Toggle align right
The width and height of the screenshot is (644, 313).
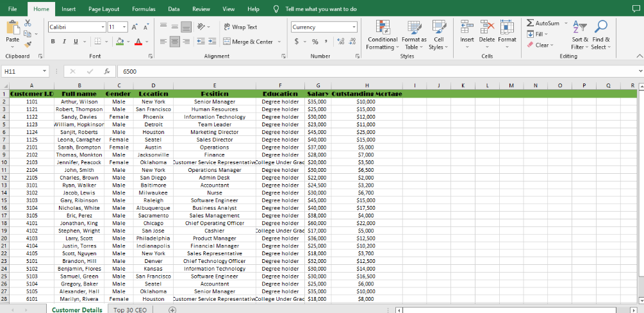click(x=186, y=42)
